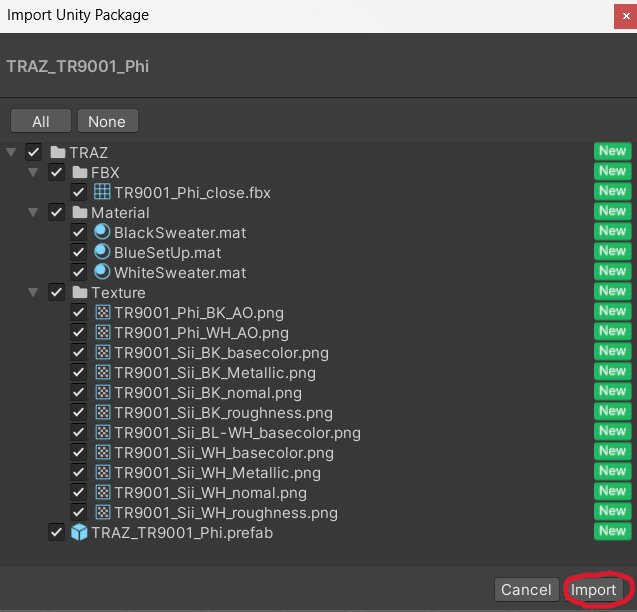The image size is (637, 612).
Task: Collapse the TRAZ root folder
Action: [x=11, y=152]
